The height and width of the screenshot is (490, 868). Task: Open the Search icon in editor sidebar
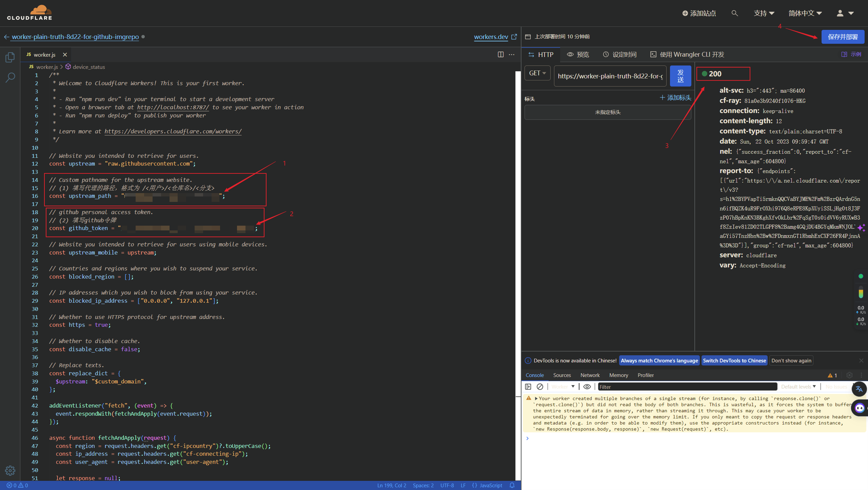pos(10,77)
